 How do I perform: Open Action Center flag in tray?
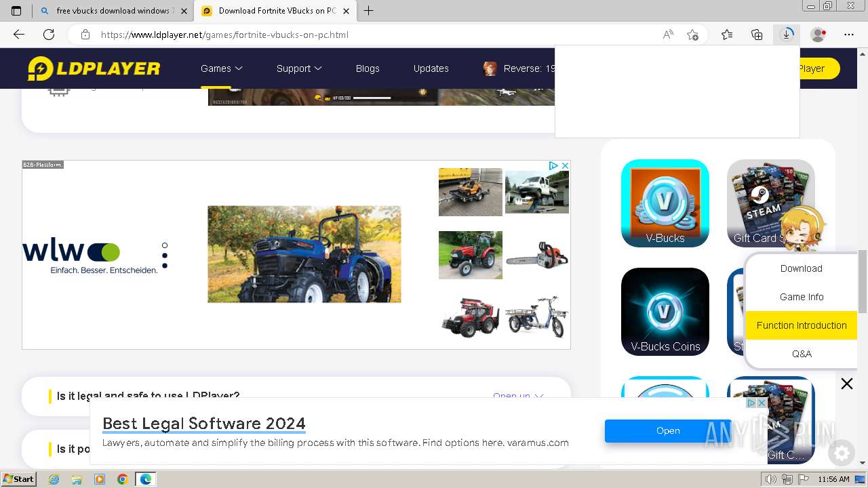pos(804,479)
